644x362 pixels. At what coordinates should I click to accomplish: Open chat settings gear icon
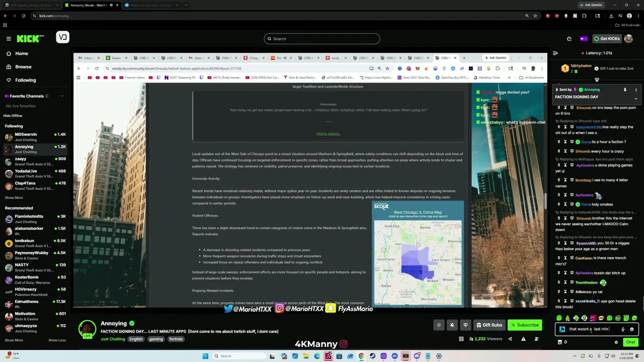616,342
